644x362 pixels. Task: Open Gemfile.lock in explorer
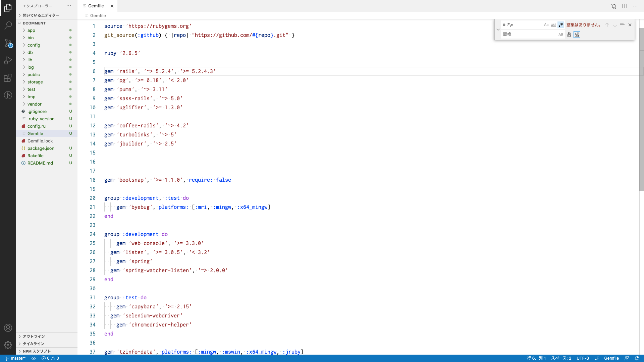point(40,141)
